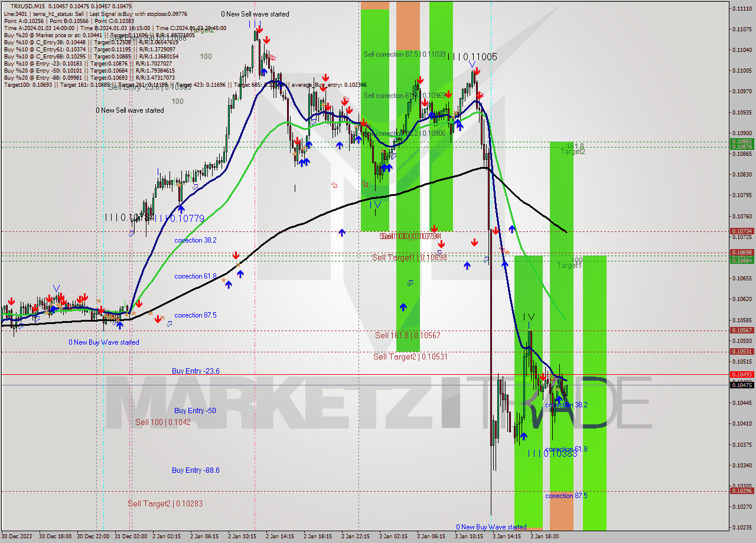Click the 0.10340 price axis label
Screen dimensions: 756x543
point(742,465)
